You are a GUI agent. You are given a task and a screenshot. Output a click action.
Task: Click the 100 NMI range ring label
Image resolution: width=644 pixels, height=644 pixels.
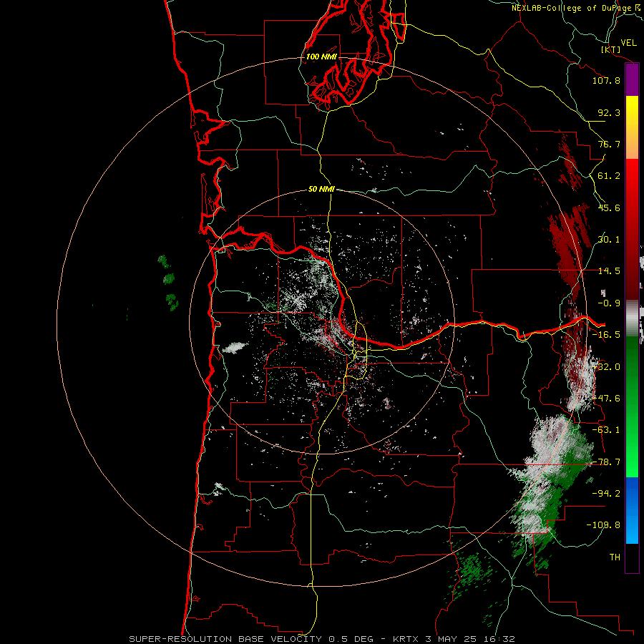pyautogui.click(x=321, y=57)
